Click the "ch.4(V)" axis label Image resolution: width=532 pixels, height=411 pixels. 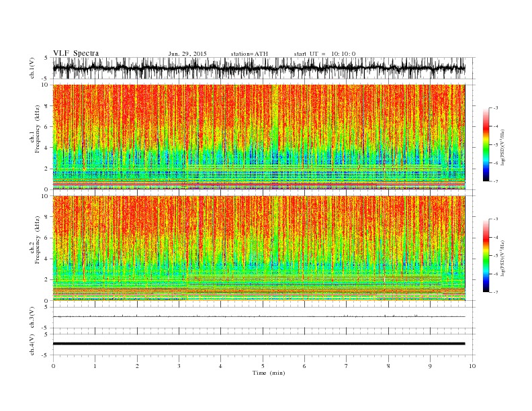click(x=32, y=345)
